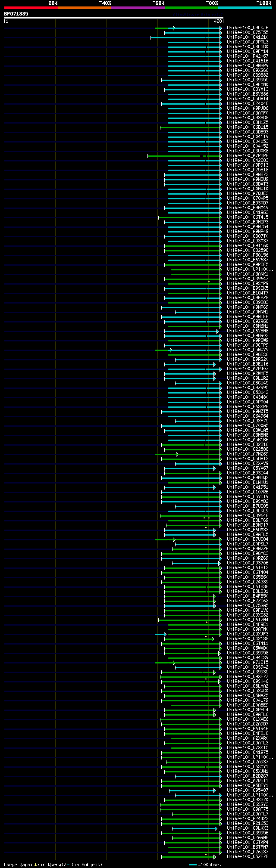Screen dimensions: 276x868
Task: Open hit UniRef100_P42067
Action: (248, 56)
